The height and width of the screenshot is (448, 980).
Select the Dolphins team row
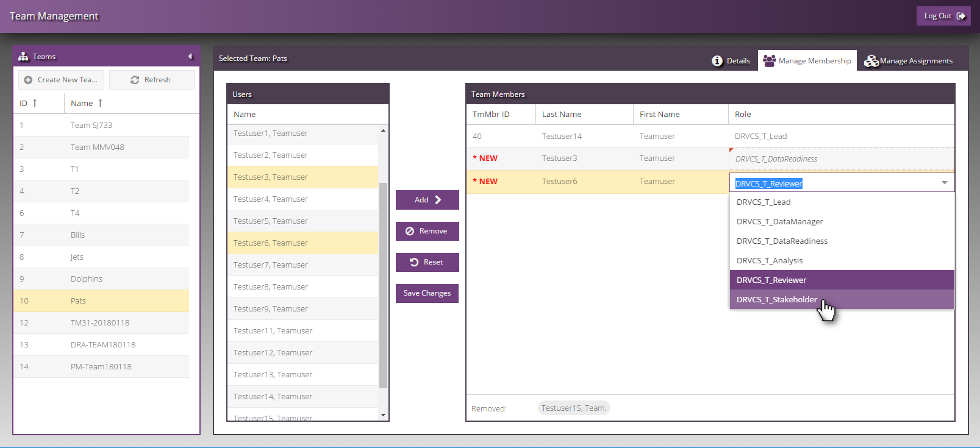pyautogui.click(x=87, y=279)
